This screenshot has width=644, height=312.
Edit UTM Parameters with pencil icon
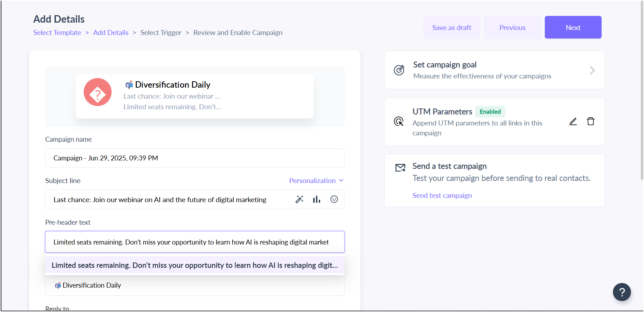(x=573, y=122)
